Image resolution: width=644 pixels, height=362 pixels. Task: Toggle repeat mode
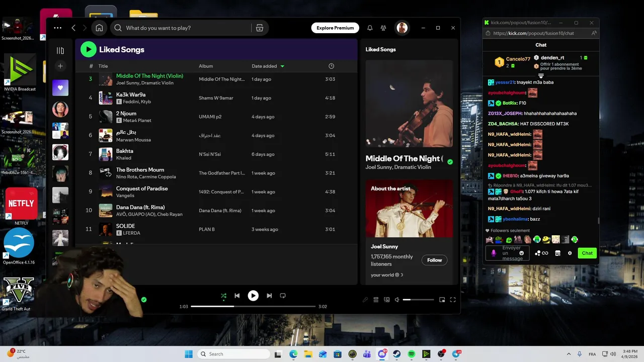tap(283, 296)
